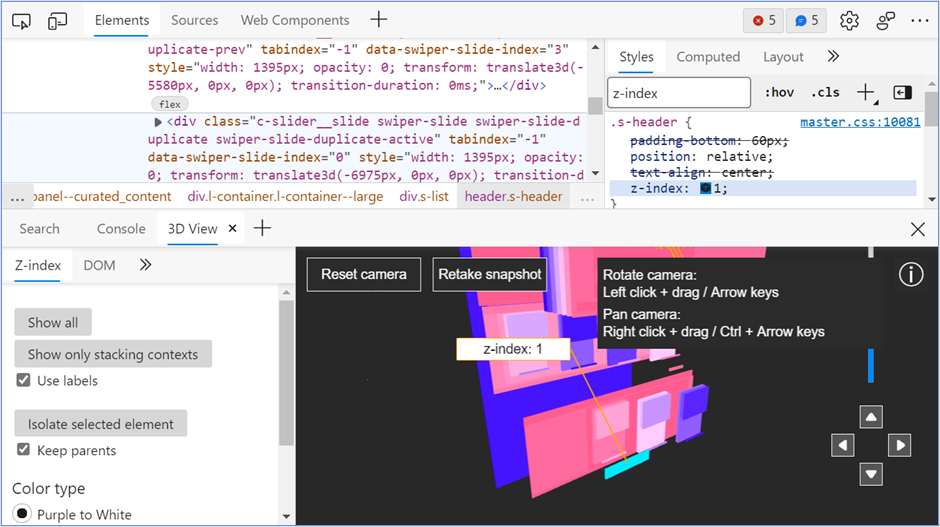This screenshot has width=940, height=527.
Task: Click the new style rule plus icon
Action: click(x=865, y=92)
